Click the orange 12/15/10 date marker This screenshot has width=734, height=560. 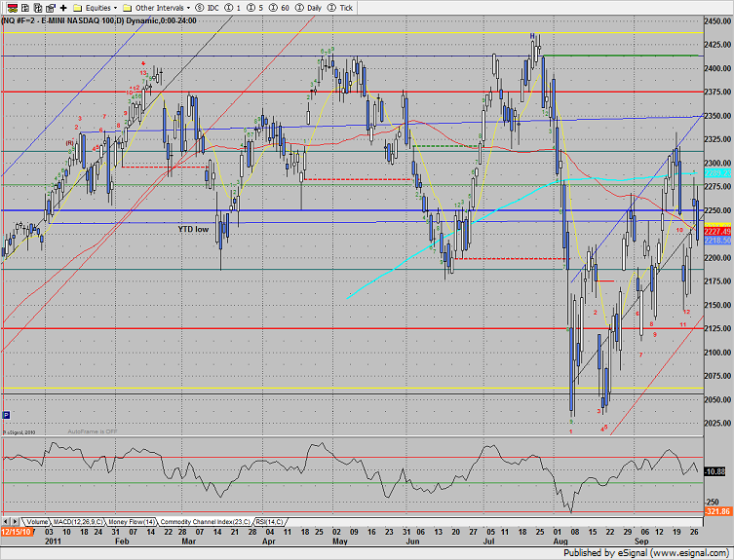[x=16, y=532]
